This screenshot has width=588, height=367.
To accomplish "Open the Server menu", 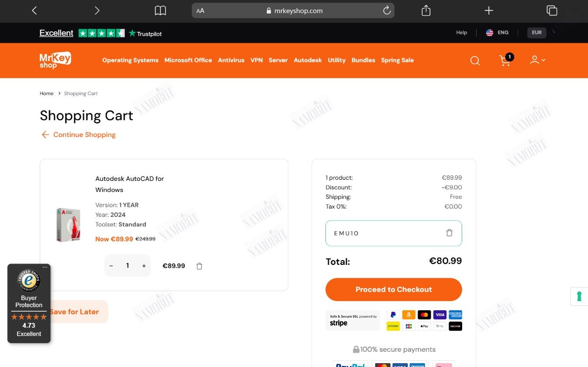I will pyautogui.click(x=278, y=60).
